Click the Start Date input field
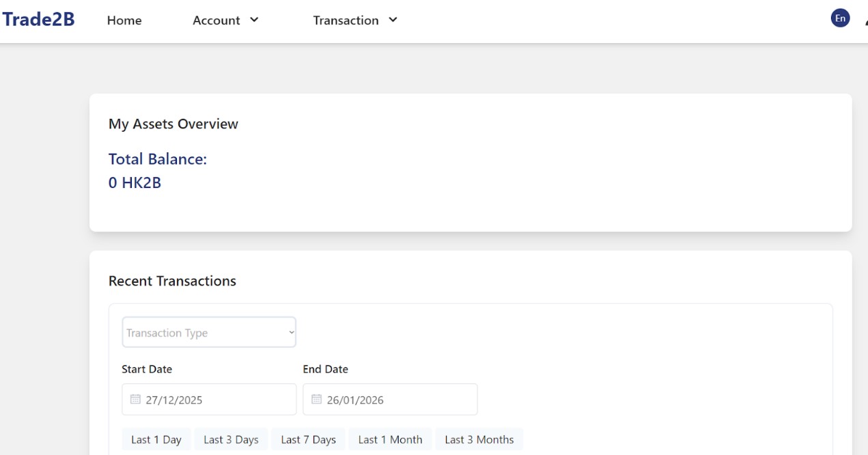This screenshot has width=868, height=455. [x=219, y=400]
